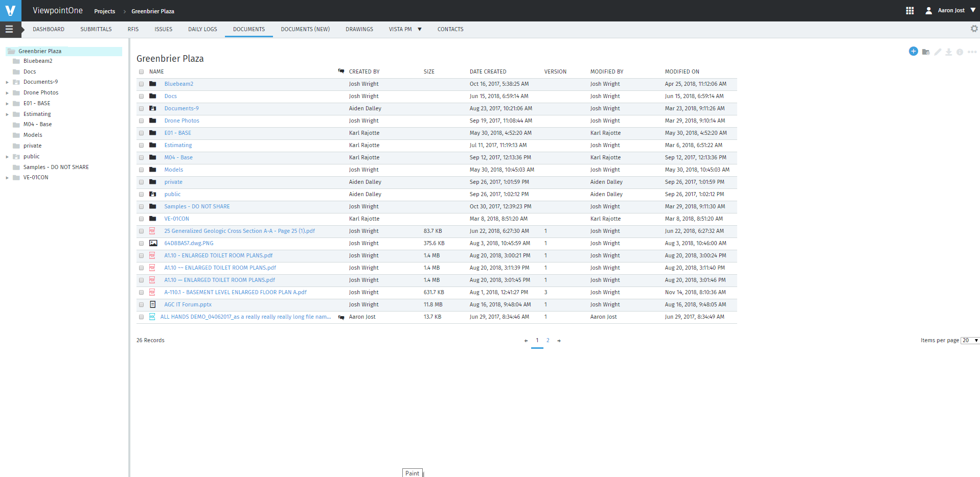This screenshot has height=477, width=980.
Task: Click the hamburger menu icon
Action: (10, 29)
